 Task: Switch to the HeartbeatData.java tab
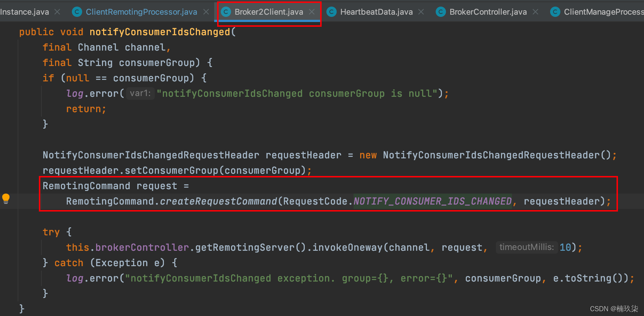376,12
